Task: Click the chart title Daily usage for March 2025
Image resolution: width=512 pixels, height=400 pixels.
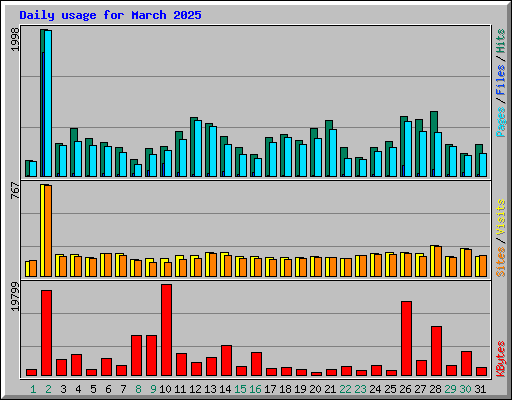Action: click(110, 15)
